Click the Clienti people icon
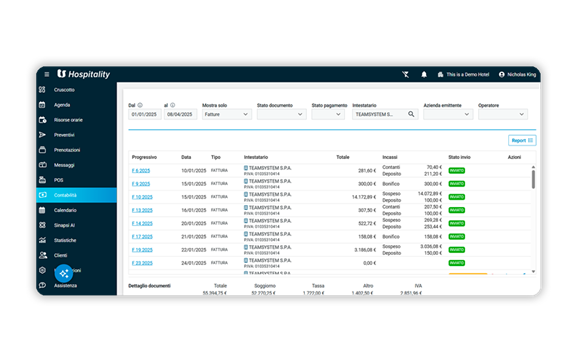This screenshot has width=576, height=362. 43,255
